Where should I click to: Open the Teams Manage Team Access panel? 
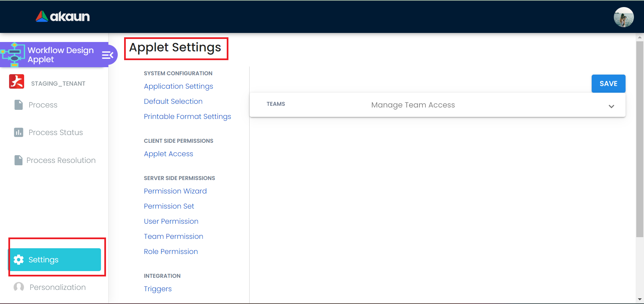[413, 105]
